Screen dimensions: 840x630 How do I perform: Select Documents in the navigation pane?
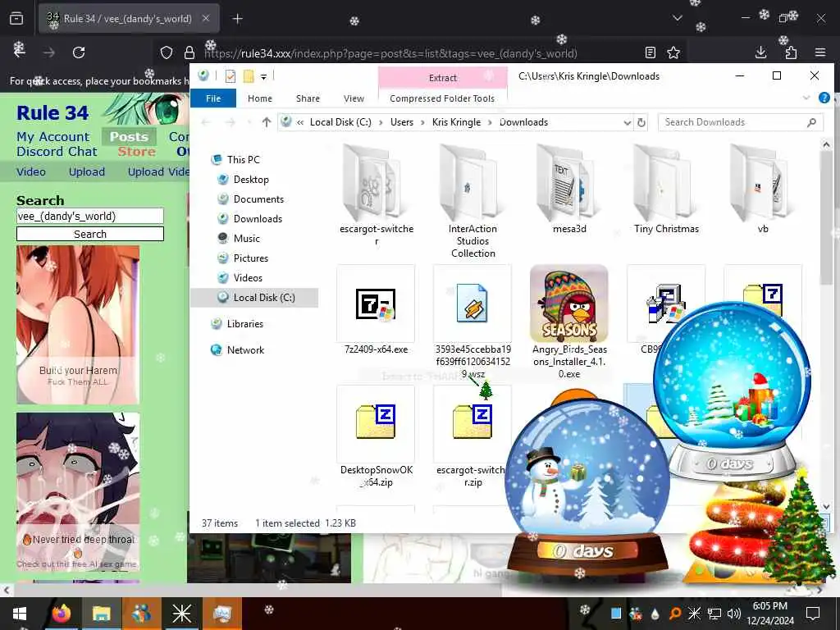[258, 199]
